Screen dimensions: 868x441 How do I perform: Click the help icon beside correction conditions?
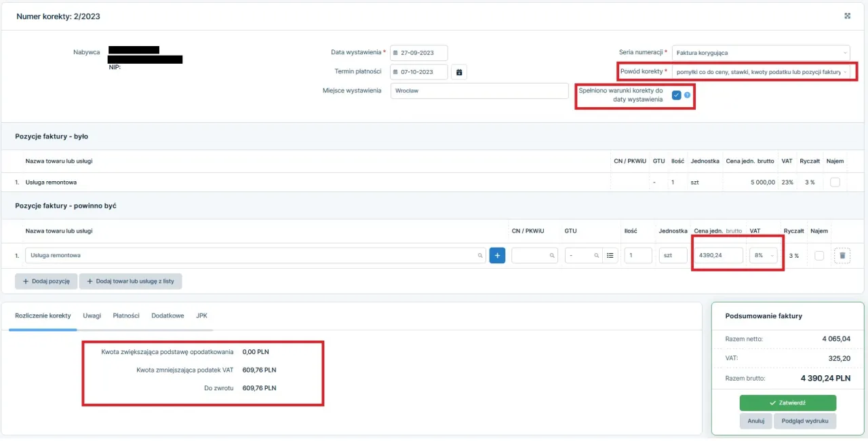[x=687, y=95]
